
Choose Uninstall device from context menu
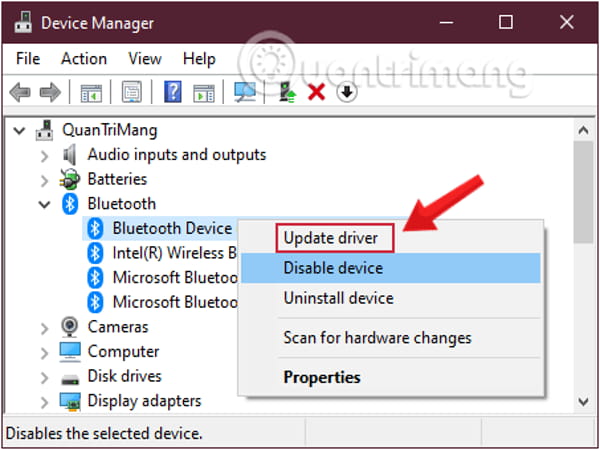[x=390, y=298]
